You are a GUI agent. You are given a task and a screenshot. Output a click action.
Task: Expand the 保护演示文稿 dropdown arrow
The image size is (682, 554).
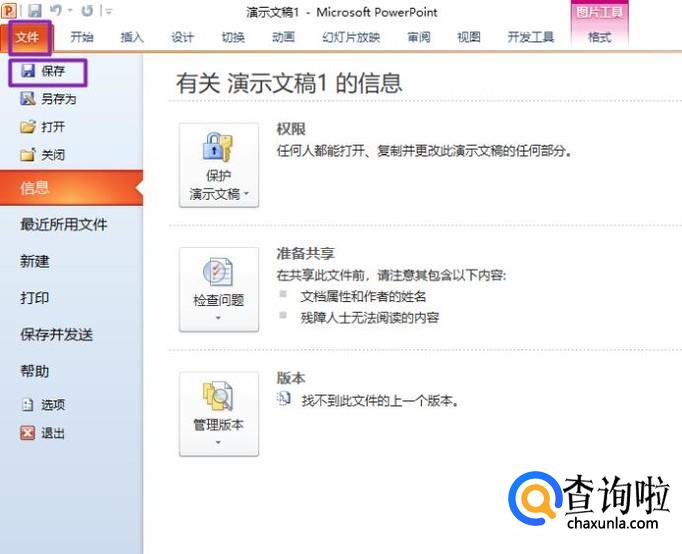[247, 194]
